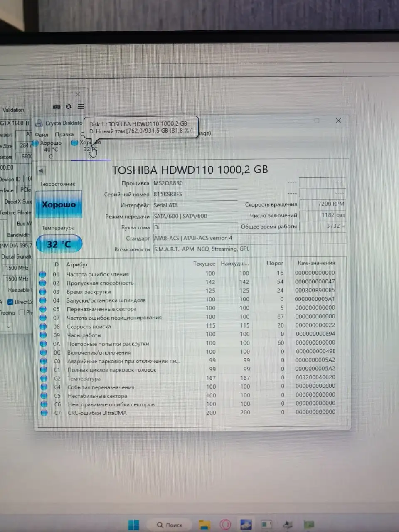
Task: Click the camera screenshot icon in GPU-Z
Action: pos(57,107)
